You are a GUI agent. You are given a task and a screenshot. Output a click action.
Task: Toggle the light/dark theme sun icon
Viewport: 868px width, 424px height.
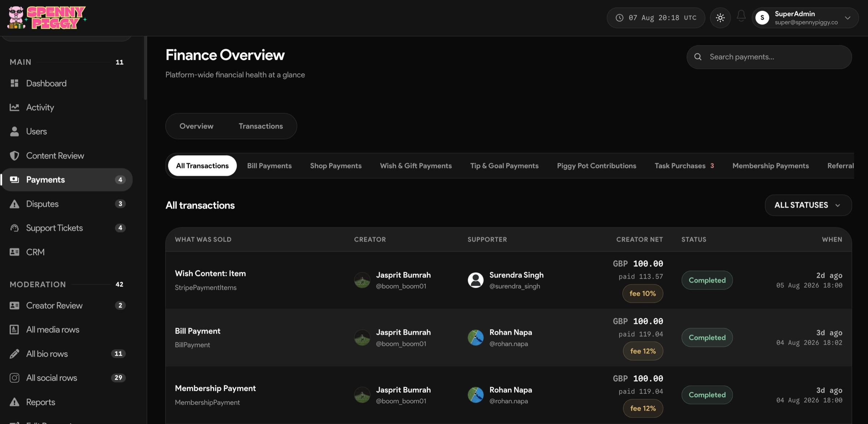pos(720,18)
